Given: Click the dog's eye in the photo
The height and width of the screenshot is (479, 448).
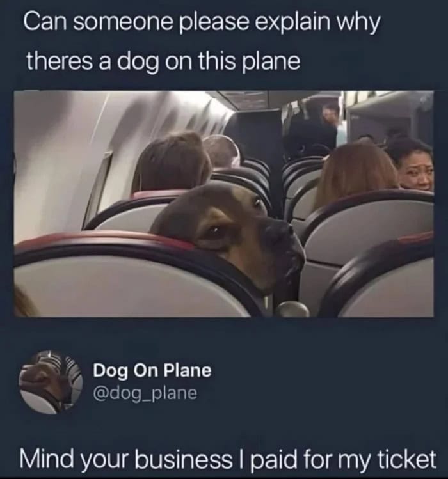Looking at the screenshot, I should tap(214, 230).
